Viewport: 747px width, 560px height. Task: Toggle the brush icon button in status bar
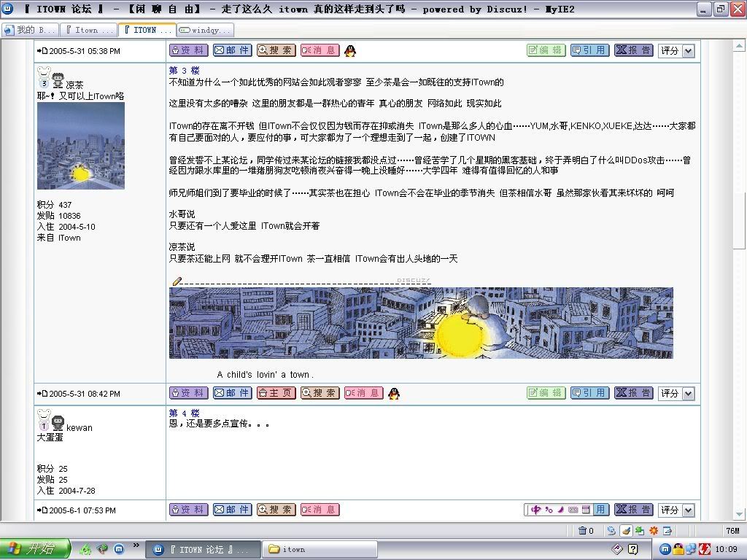pyautogui.click(x=625, y=531)
